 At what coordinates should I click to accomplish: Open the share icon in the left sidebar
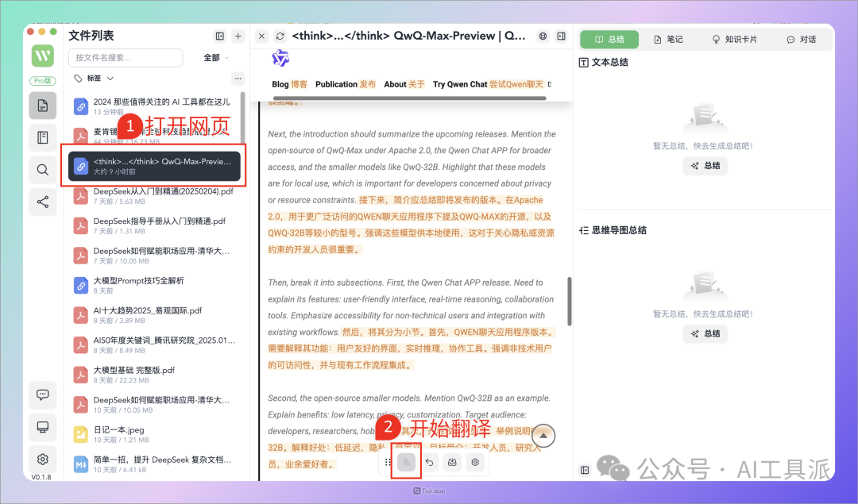coord(43,202)
